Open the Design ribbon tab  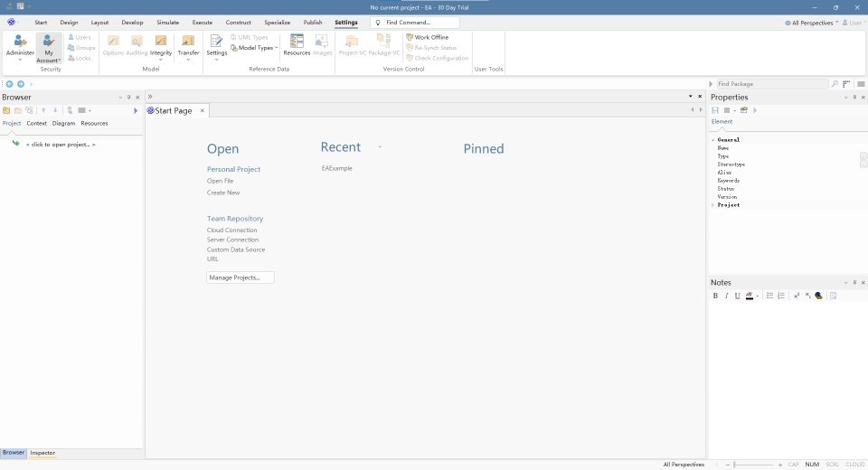click(69, 23)
